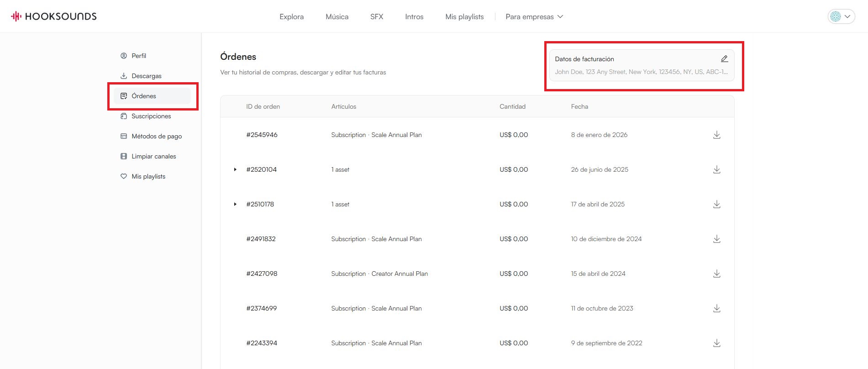This screenshot has width=868, height=369.
Task: Download invoice for order #2243394
Action: [x=716, y=343]
